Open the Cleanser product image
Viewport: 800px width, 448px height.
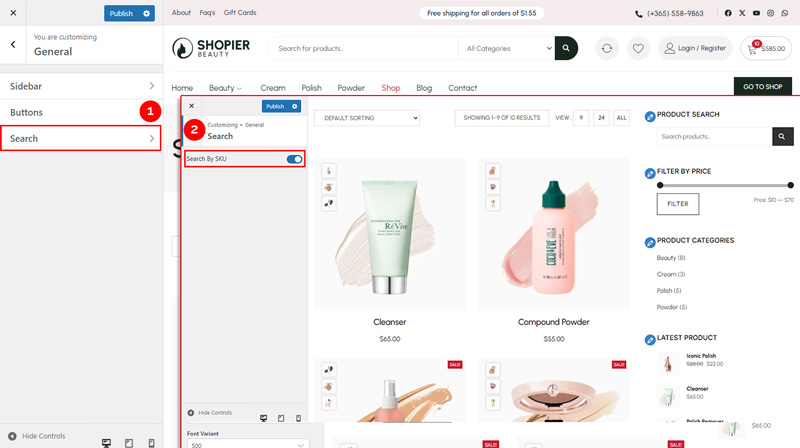click(390, 233)
